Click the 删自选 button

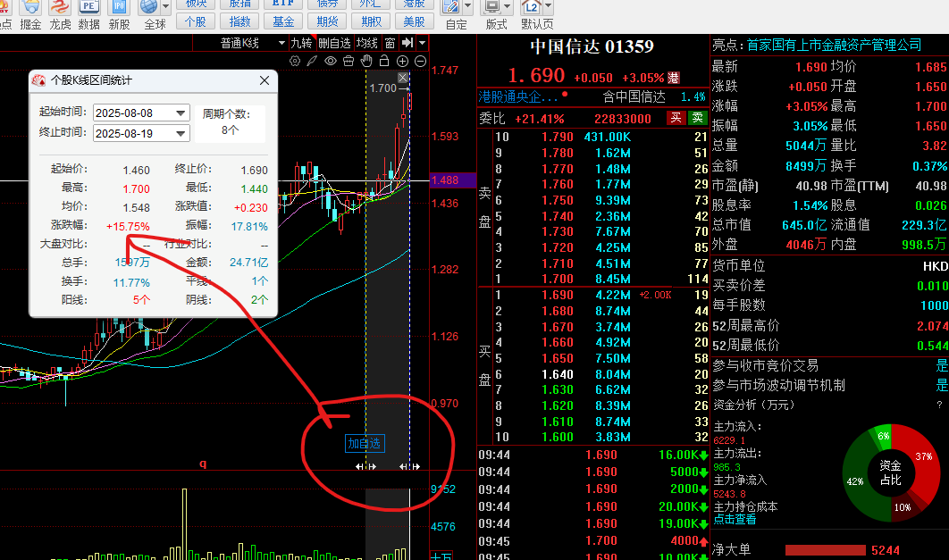pos(334,43)
